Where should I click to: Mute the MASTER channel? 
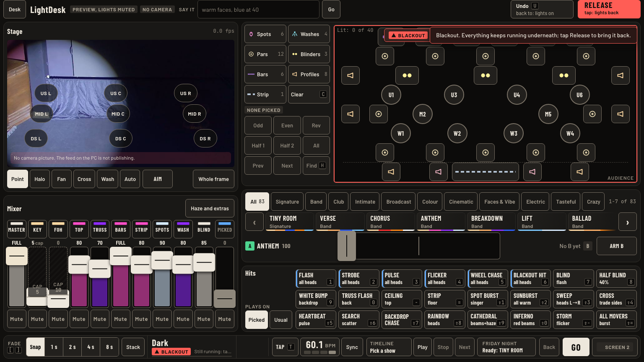(17, 319)
